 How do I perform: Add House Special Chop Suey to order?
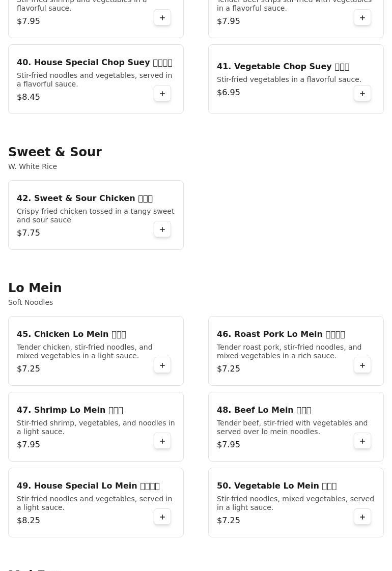162,94
